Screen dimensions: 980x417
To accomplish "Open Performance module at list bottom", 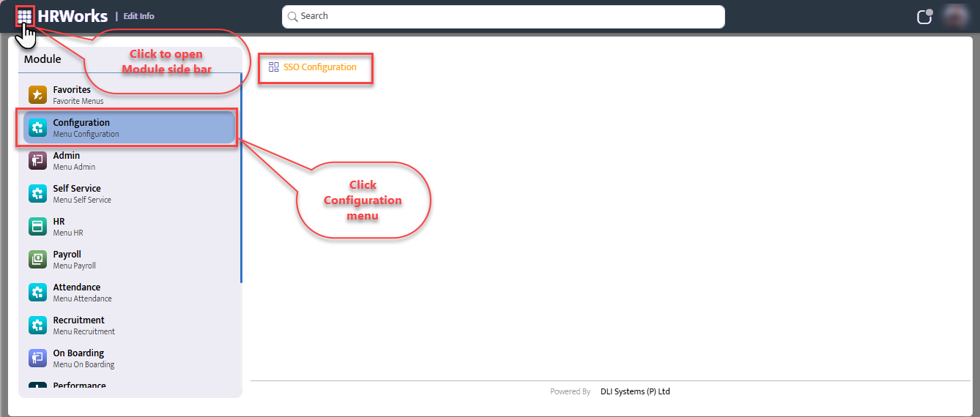I will (129, 386).
